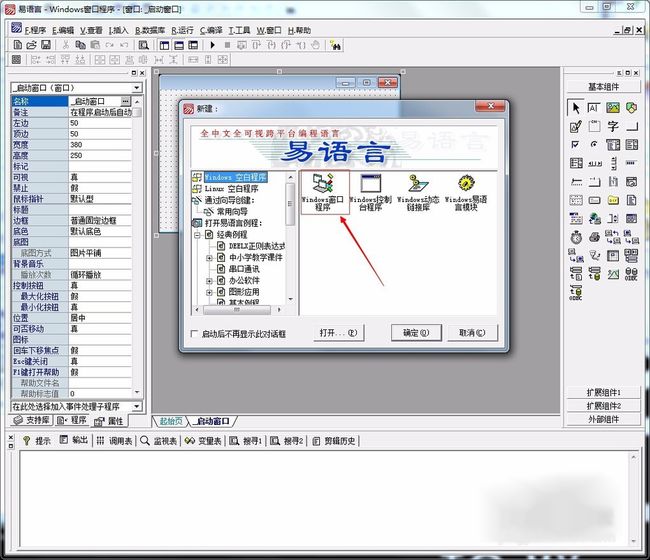Expand the 图形应用 tree node
This screenshot has height=560, width=650.
(x=209, y=292)
